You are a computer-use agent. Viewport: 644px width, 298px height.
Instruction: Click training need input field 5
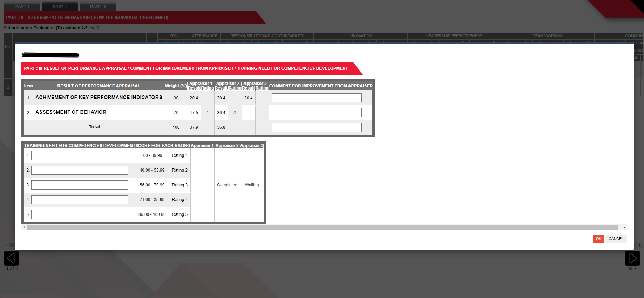80,214
